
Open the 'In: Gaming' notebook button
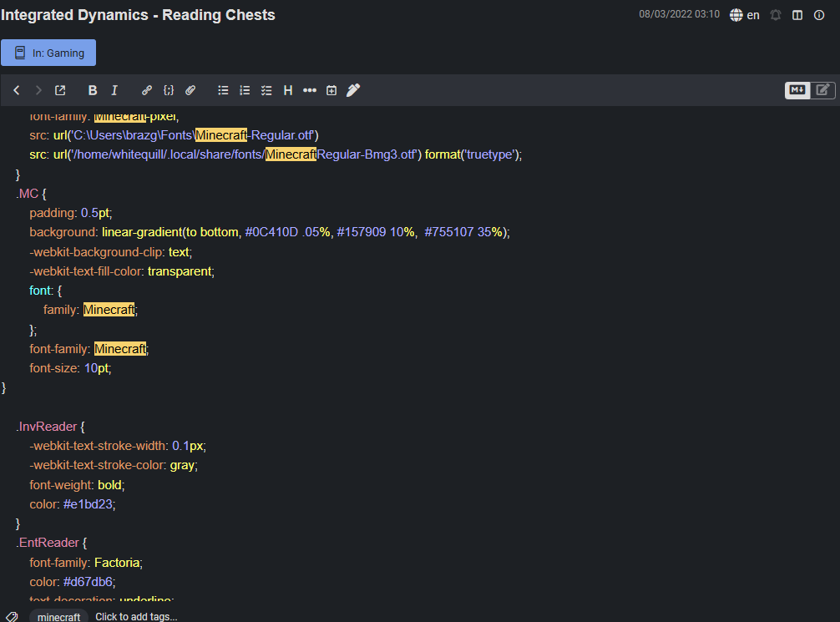48,53
